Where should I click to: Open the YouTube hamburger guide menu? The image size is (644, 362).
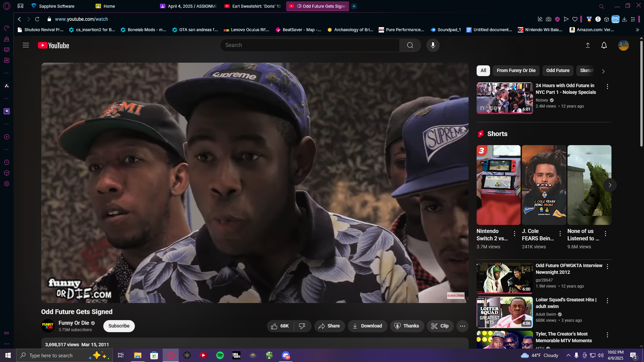click(26, 45)
